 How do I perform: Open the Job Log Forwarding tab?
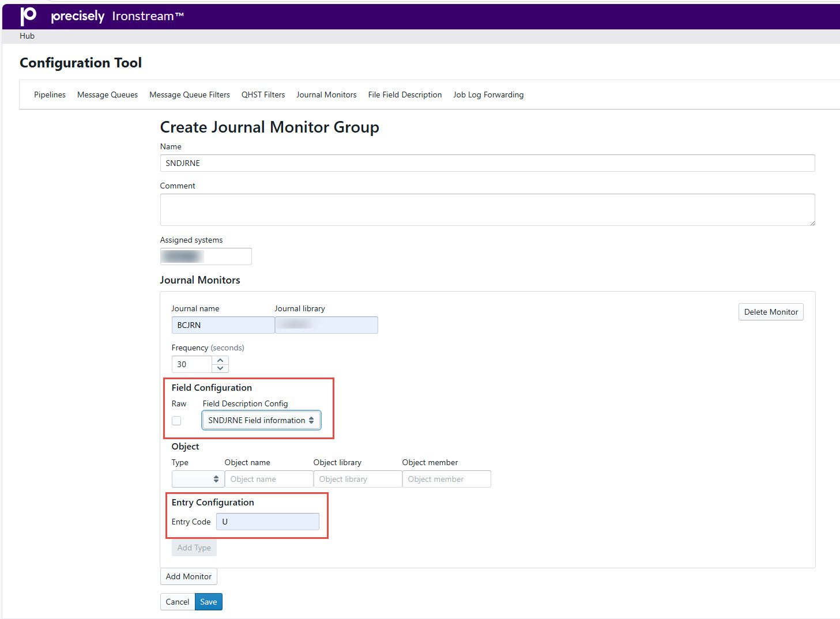(488, 95)
